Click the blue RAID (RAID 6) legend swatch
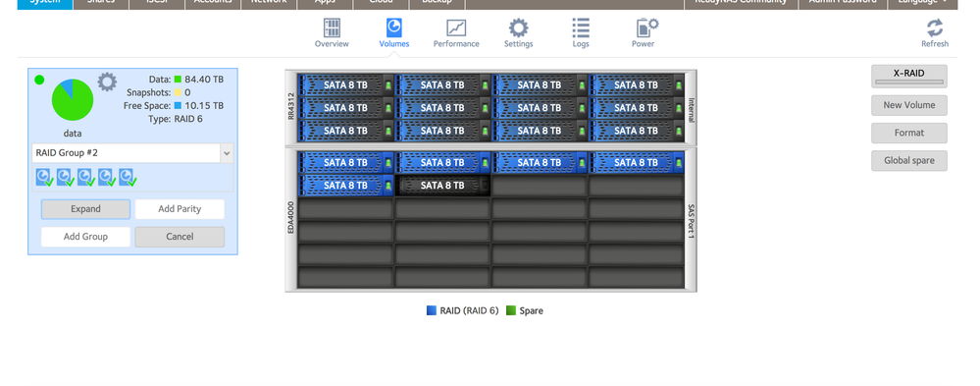 [432, 310]
